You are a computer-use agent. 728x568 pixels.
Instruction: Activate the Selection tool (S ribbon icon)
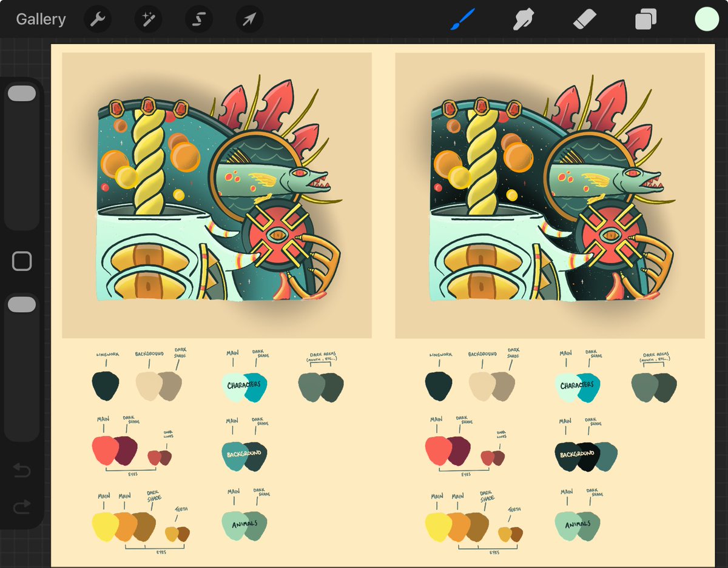(x=198, y=19)
